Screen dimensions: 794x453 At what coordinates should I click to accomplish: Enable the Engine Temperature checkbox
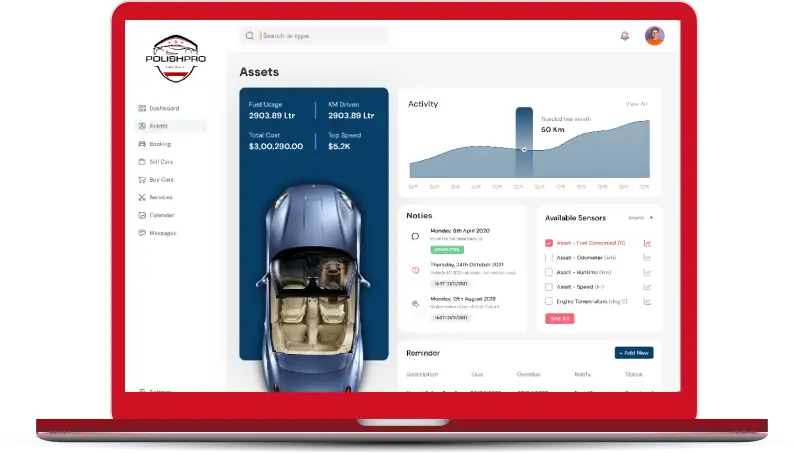click(549, 301)
